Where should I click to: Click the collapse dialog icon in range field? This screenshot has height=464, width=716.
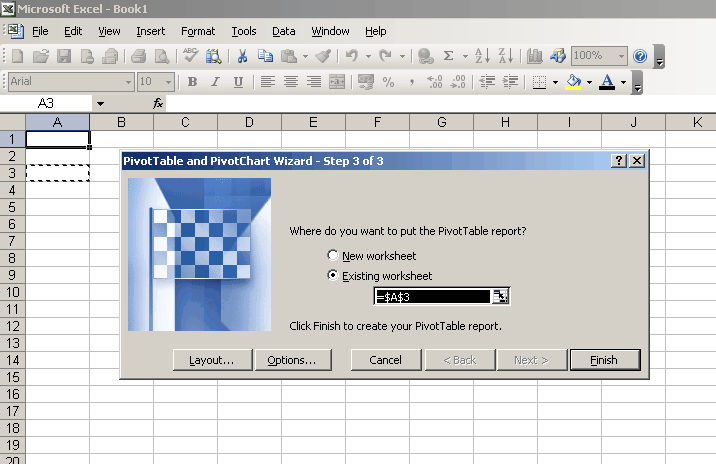coord(500,296)
